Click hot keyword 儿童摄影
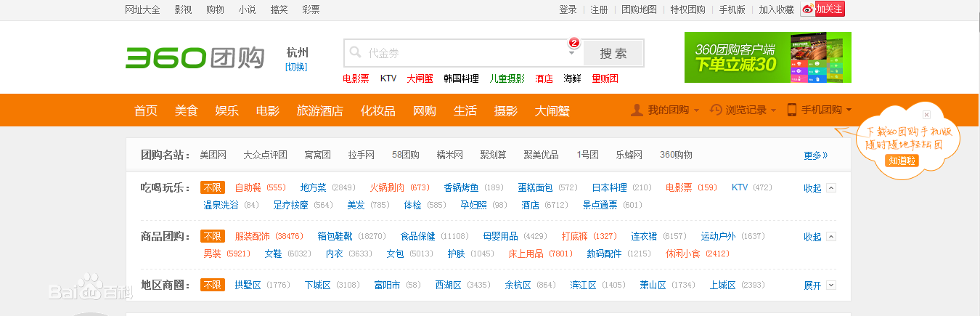980x316 pixels. (x=507, y=78)
